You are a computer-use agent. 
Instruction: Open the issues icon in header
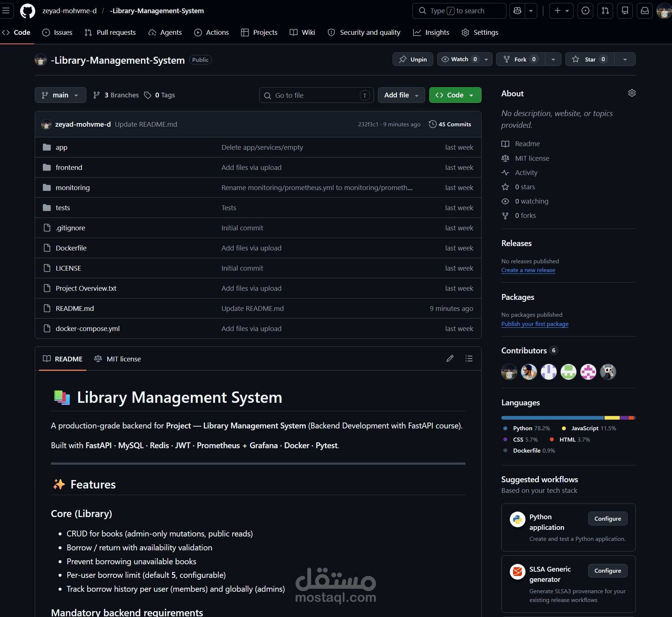[x=586, y=11]
